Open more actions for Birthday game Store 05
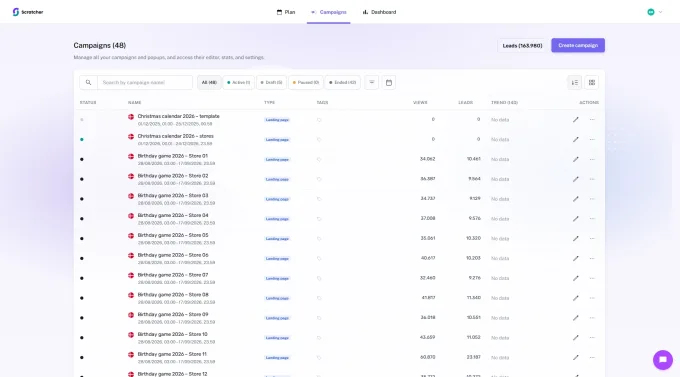Screen dimensions: 680x377 click(x=592, y=239)
